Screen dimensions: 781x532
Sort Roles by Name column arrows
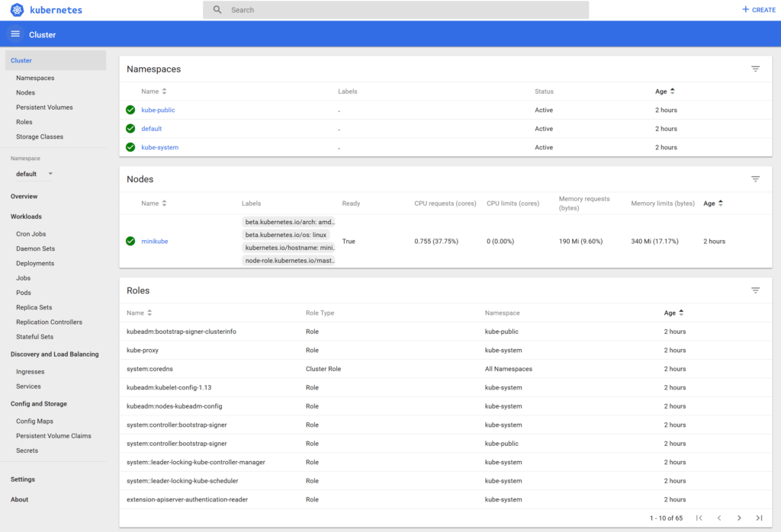149,313
